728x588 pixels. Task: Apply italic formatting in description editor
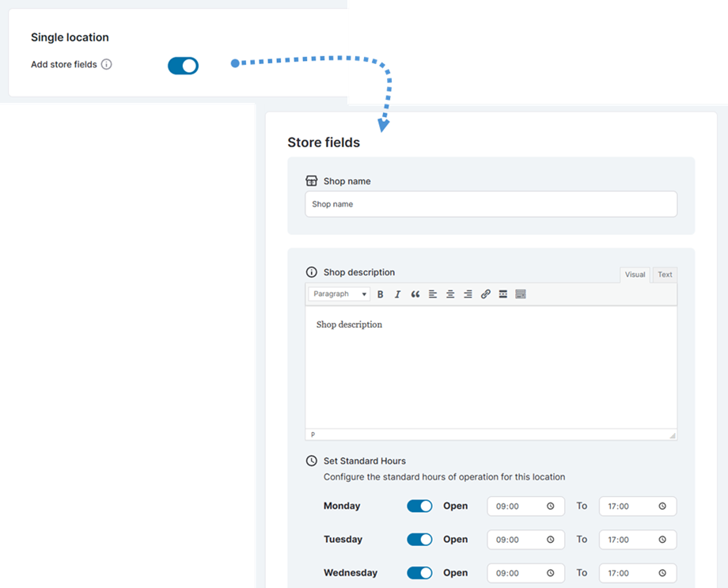pos(397,294)
